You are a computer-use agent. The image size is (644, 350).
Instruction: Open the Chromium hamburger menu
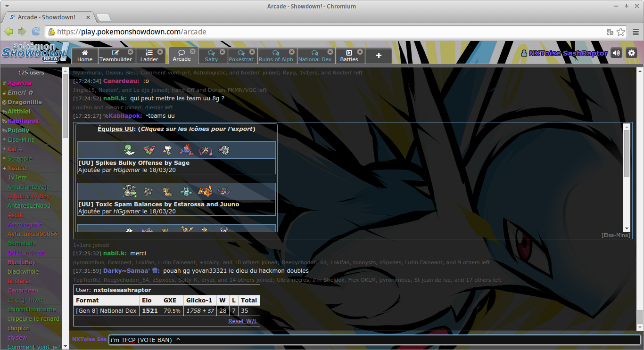coord(636,32)
